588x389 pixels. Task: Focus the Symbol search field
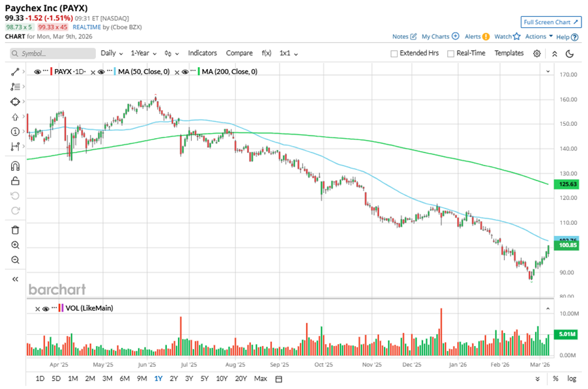click(53, 53)
